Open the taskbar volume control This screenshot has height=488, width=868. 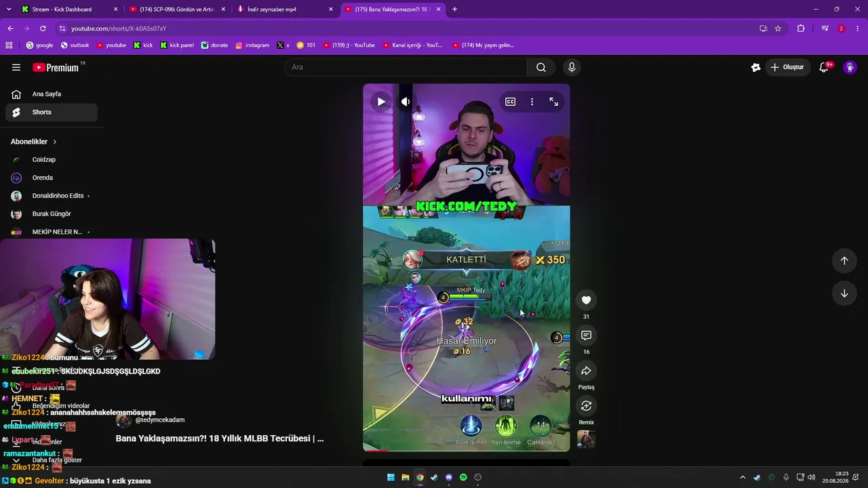[x=812, y=478]
